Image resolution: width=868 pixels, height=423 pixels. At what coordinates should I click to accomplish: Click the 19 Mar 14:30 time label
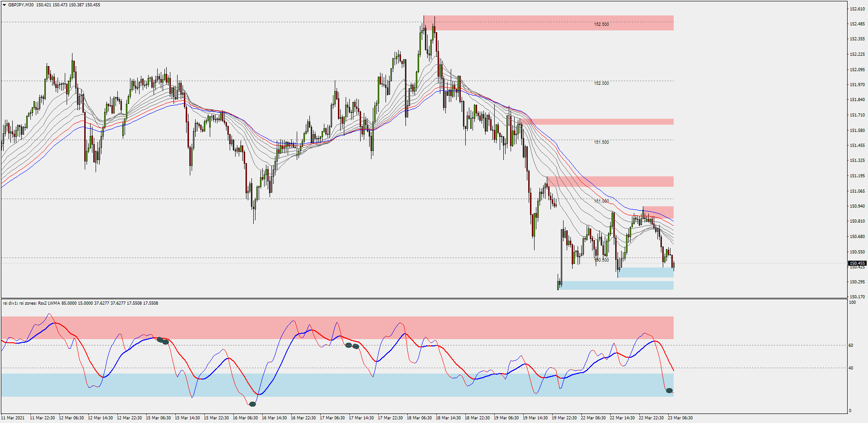(x=535, y=418)
